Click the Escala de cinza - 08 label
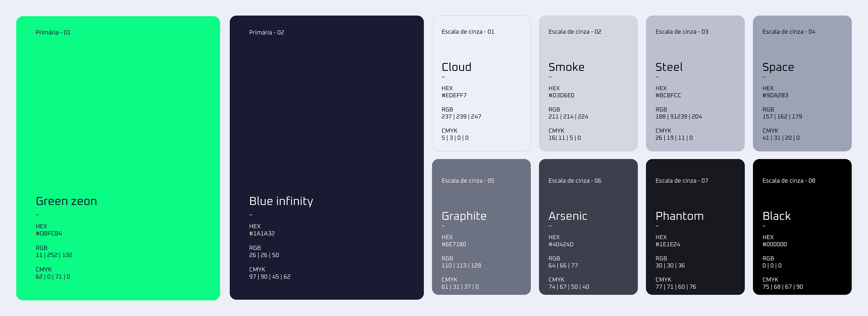This screenshot has height=316, width=868. [789, 181]
